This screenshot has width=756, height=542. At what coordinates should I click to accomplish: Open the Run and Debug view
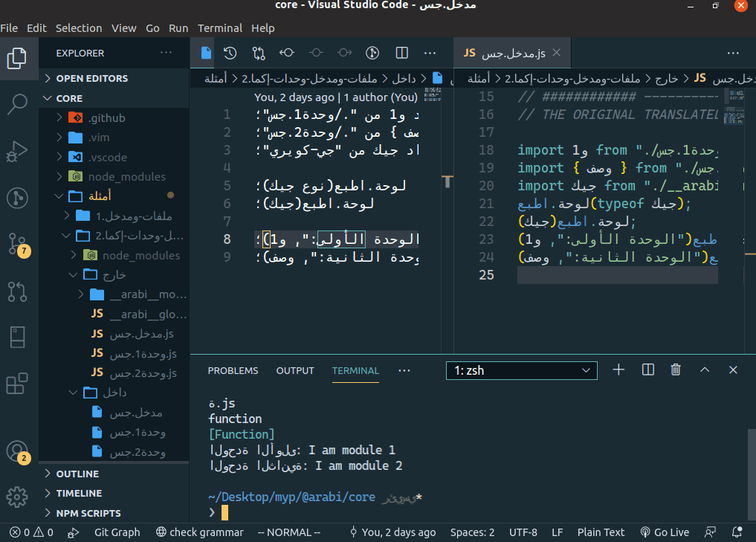17,152
